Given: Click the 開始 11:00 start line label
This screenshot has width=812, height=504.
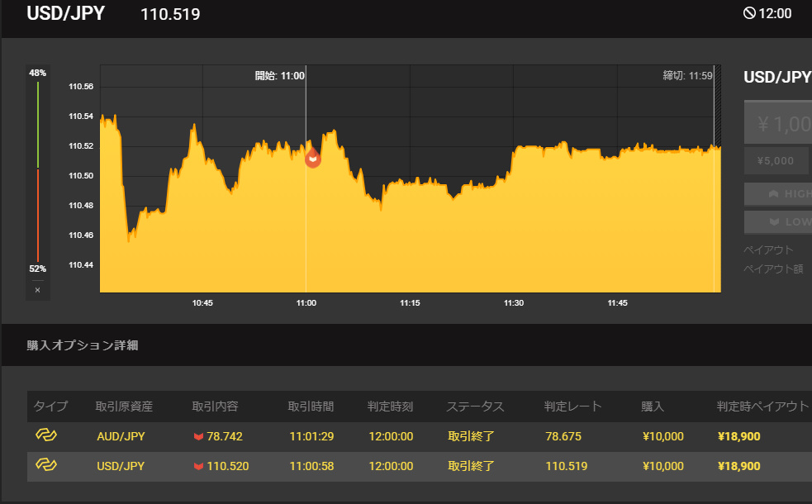Looking at the screenshot, I should tap(280, 76).
